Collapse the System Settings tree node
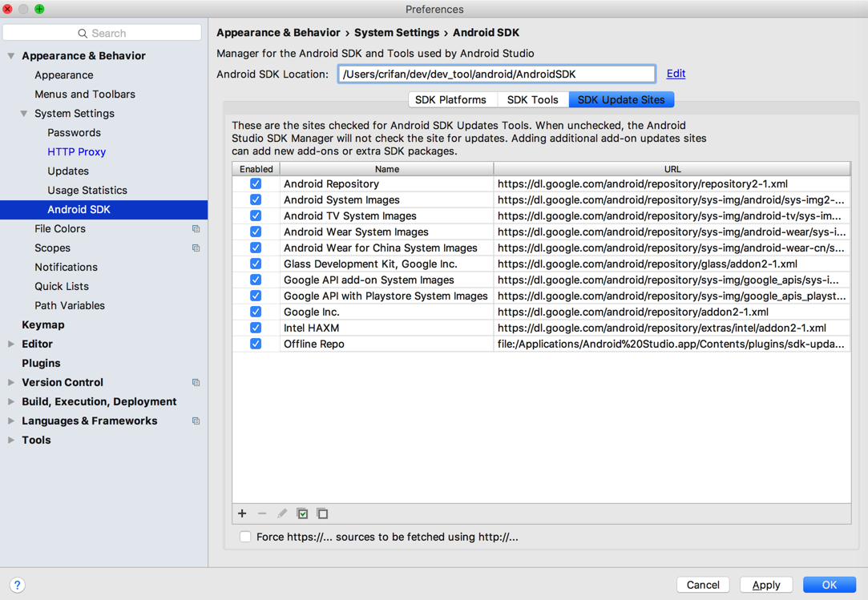The width and height of the screenshot is (868, 600). pyautogui.click(x=24, y=114)
